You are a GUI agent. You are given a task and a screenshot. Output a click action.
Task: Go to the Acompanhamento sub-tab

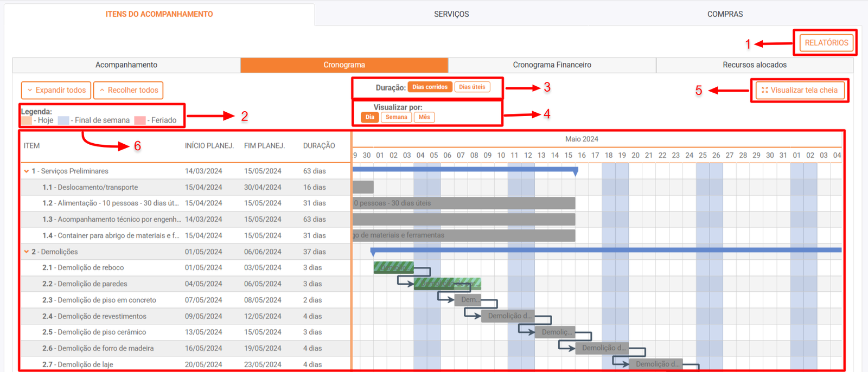126,65
